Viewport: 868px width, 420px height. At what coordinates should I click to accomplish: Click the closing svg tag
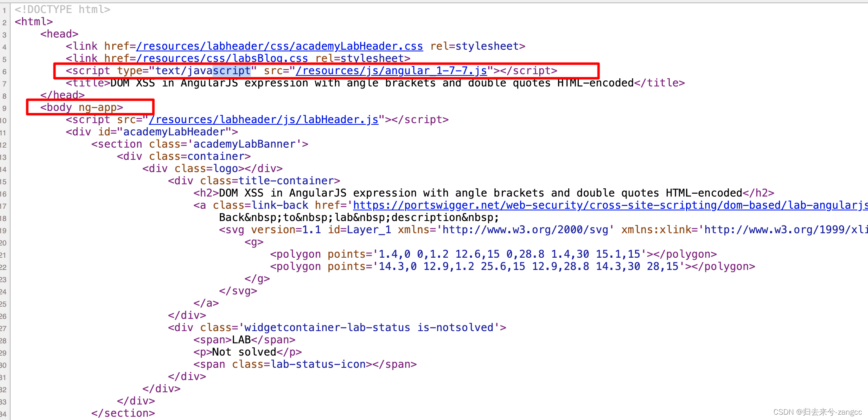(x=238, y=291)
